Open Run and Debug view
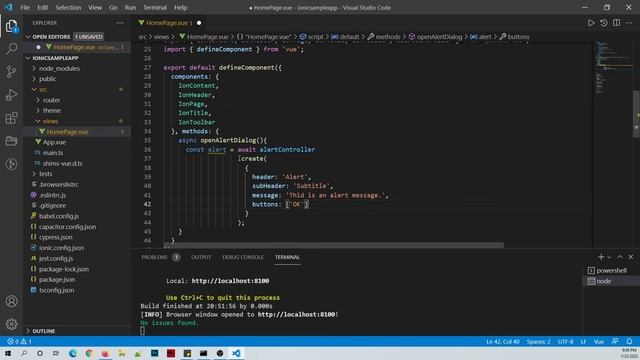The image size is (640, 360). point(11,95)
